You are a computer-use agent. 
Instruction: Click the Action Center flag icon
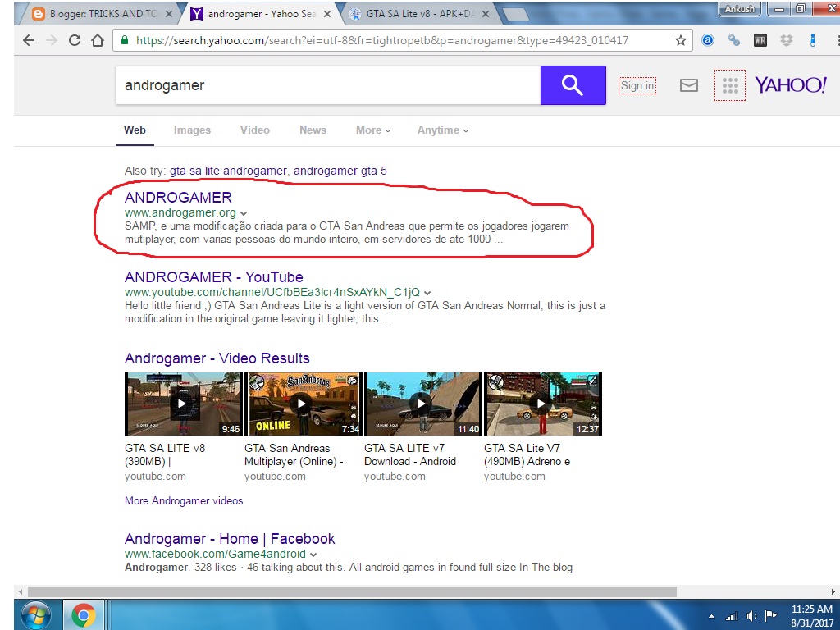click(771, 615)
